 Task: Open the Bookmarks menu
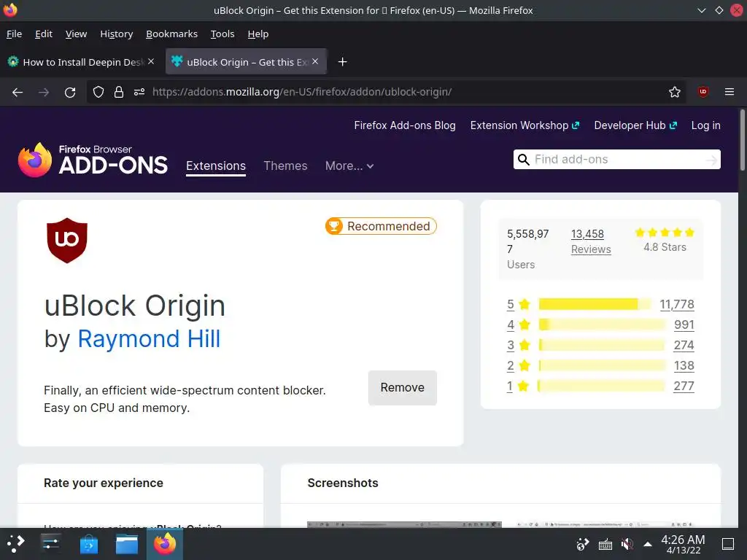pyautogui.click(x=171, y=34)
